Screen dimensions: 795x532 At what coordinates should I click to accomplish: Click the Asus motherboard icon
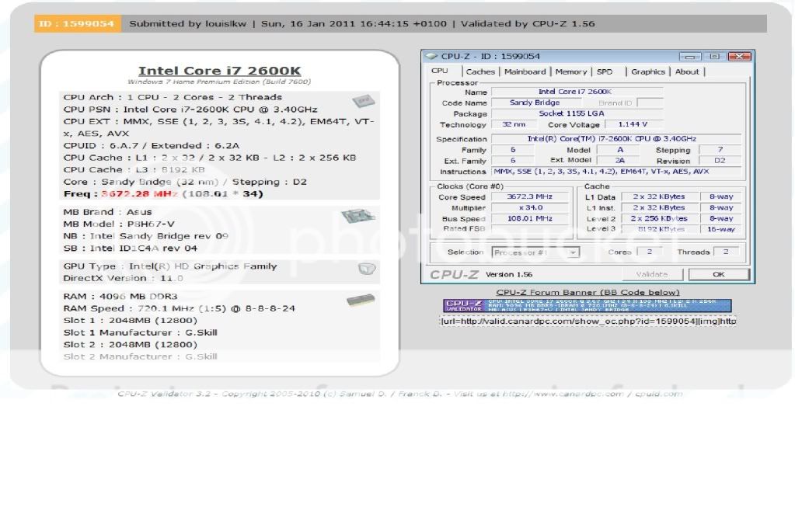354,216
